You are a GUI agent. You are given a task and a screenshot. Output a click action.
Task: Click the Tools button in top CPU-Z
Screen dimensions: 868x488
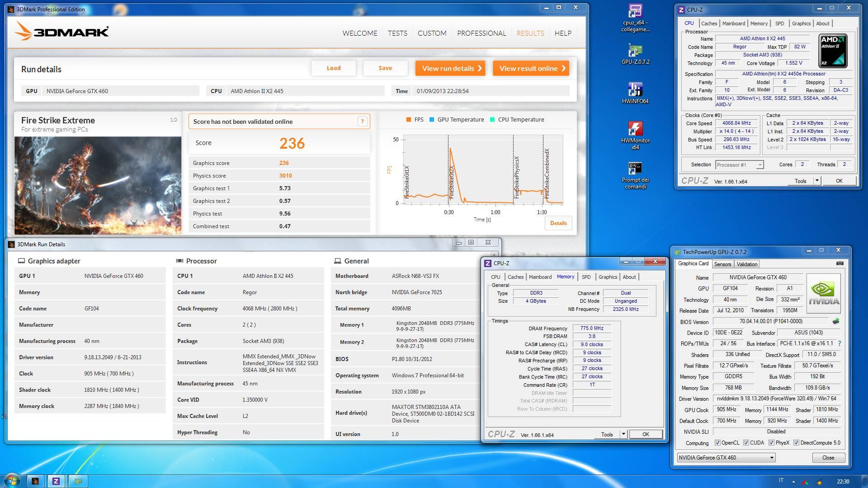tap(800, 181)
